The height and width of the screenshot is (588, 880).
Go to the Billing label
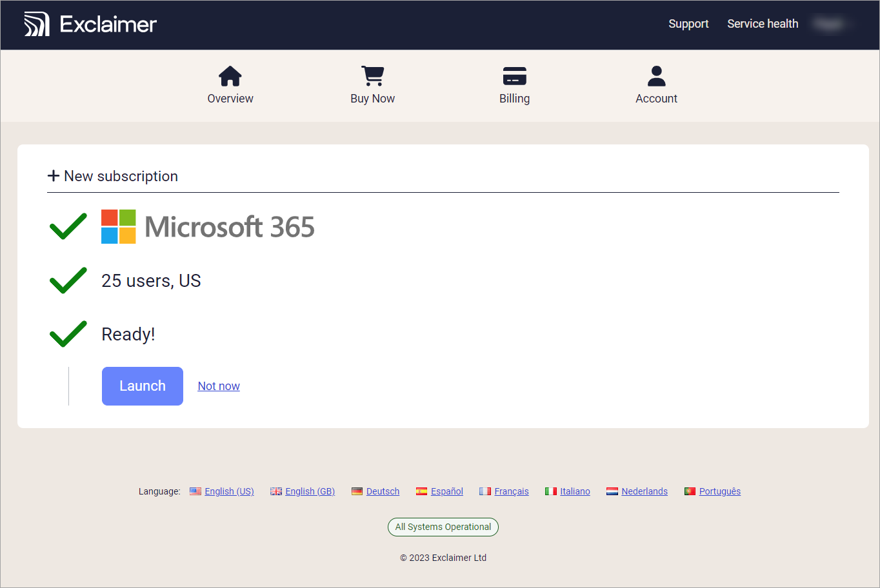coord(515,99)
